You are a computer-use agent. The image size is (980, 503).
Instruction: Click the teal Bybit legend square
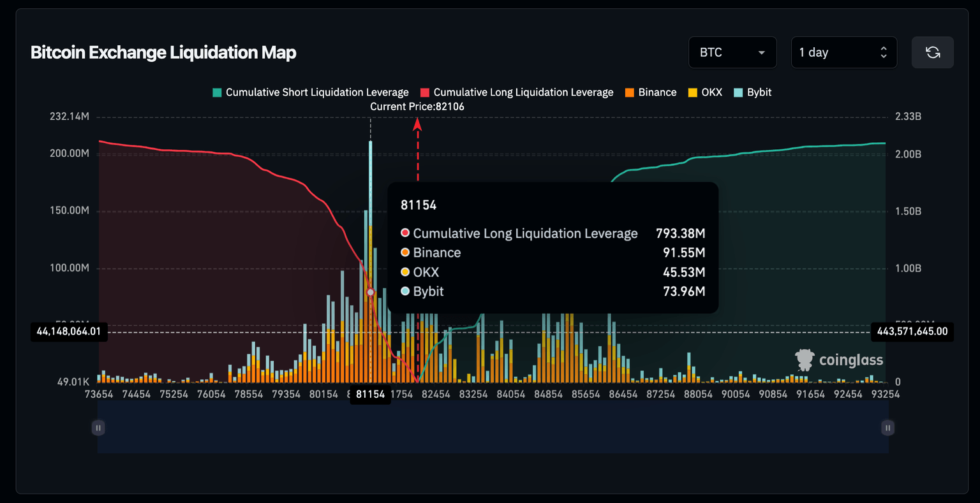tap(737, 92)
